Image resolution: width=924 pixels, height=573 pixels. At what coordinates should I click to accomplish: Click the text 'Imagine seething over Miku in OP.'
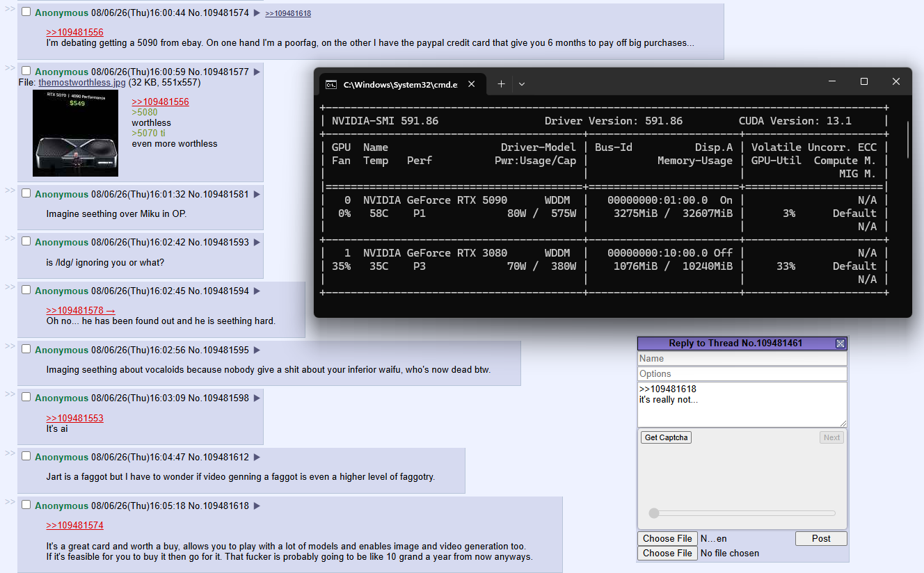pos(116,214)
